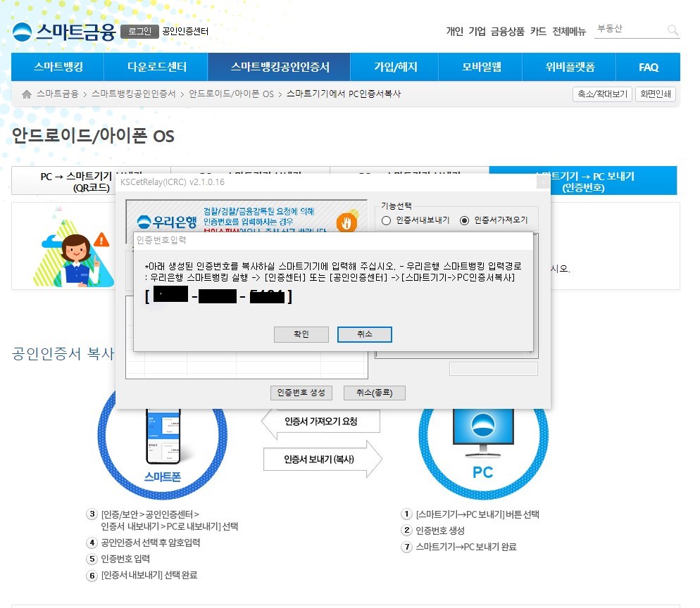Click the 안드로이드/아이폰 OS page heading
This screenshot has height=608, width=700.
point(93,136)
